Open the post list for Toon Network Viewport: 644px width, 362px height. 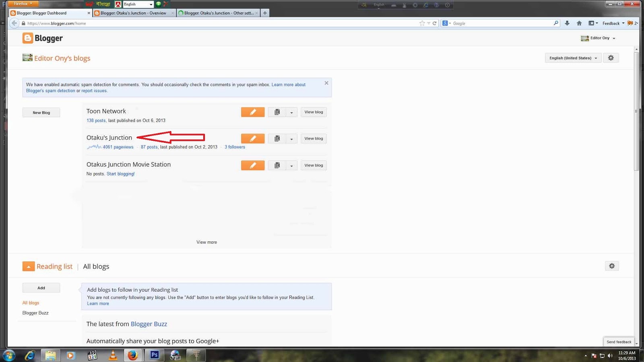[277, 112]
